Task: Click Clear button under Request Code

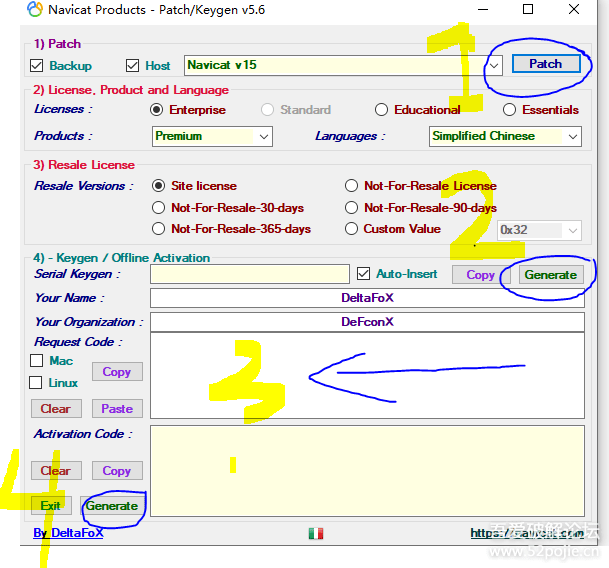Action: coord(56,409)
